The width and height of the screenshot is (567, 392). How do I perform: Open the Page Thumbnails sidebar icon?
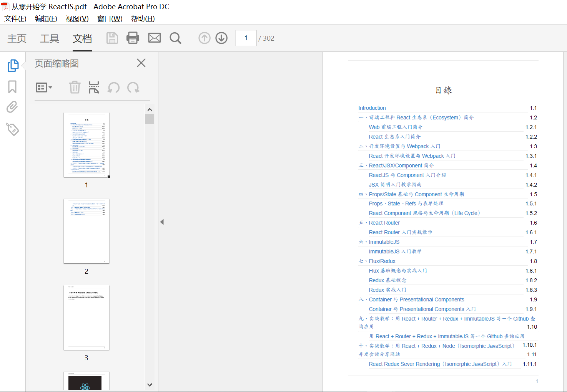(x=13, y=65)
